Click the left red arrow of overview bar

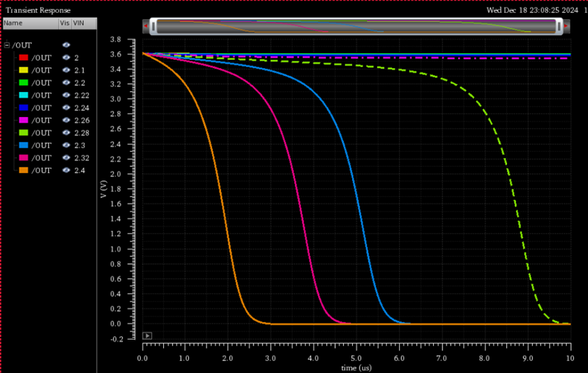(146, 26)
